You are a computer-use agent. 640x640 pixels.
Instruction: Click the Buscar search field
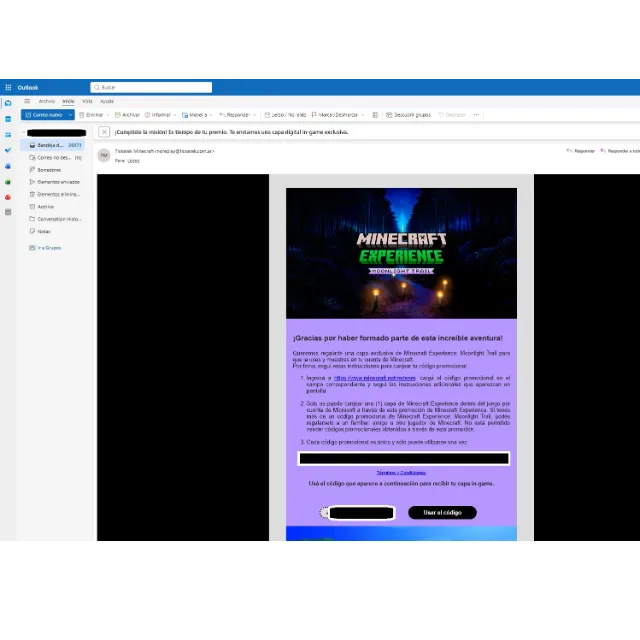151,87
